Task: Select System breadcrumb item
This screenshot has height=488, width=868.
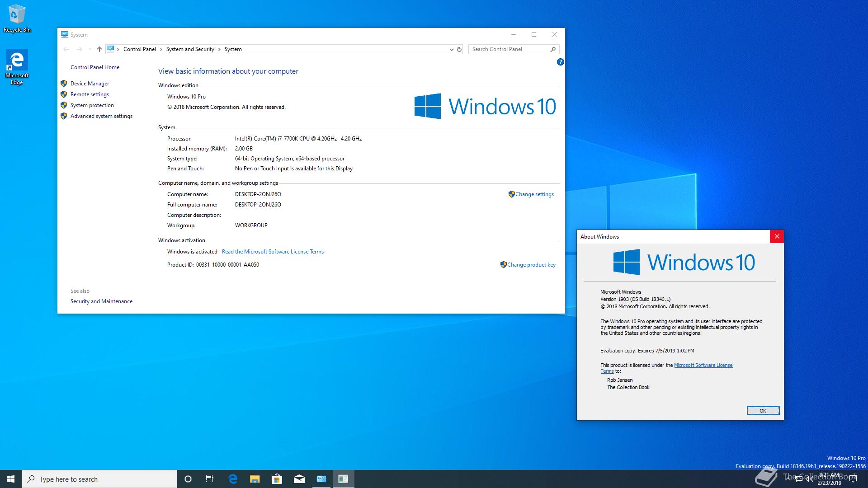Action: click(233, 49)
